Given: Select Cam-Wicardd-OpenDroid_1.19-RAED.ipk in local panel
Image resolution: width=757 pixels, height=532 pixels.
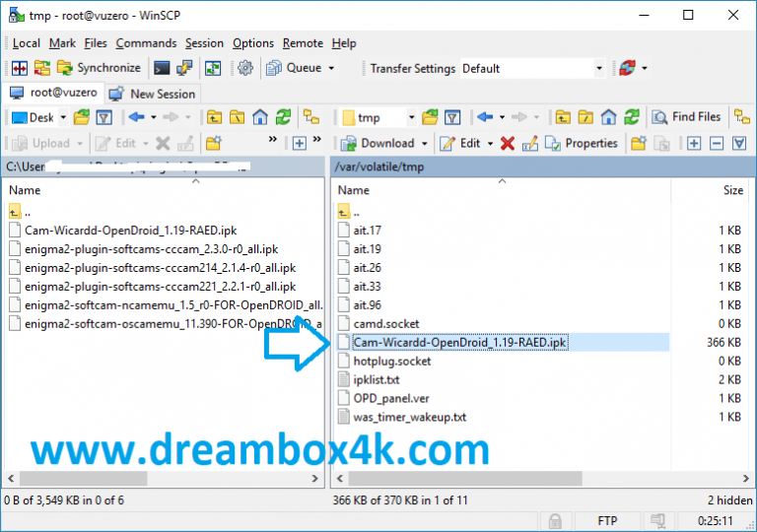Looking at the screenshot, I should coord(130,231).
